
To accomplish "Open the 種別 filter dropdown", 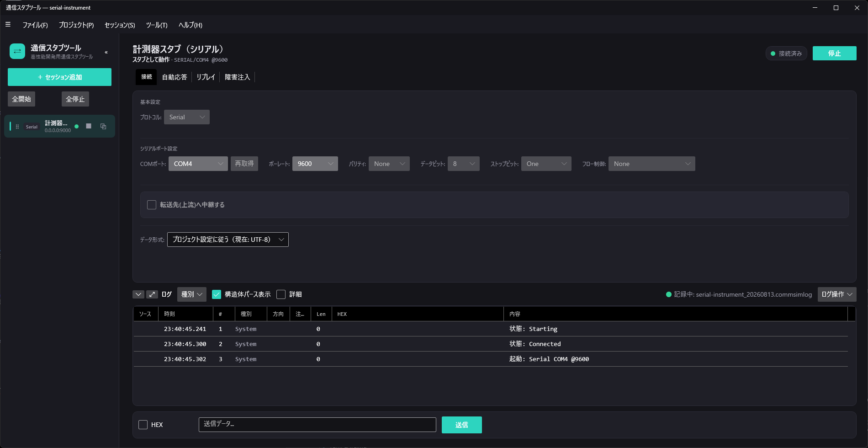I will click(192, 294).
